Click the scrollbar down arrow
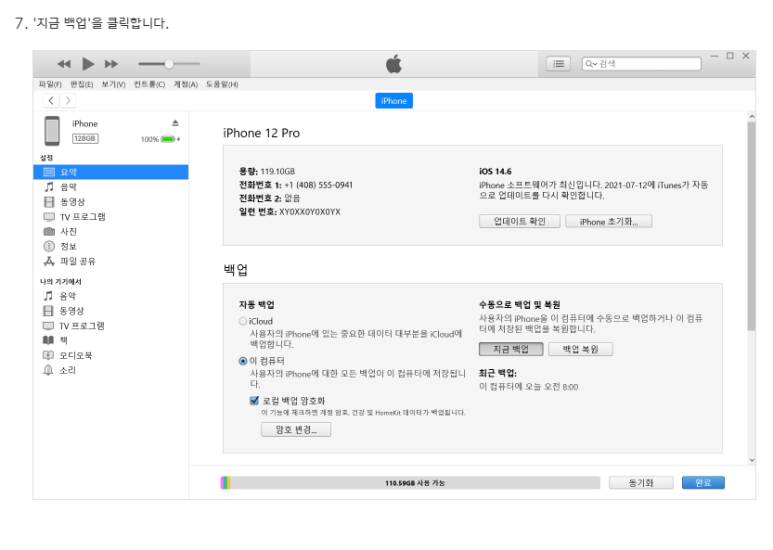The height and width of the screenshot is (550, 773). click(x=752, y=460)
